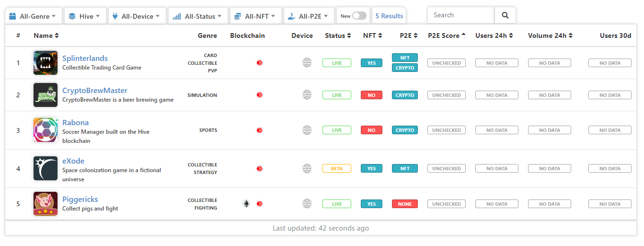Click the NFT P2E badge for Splinterlands

405,58
